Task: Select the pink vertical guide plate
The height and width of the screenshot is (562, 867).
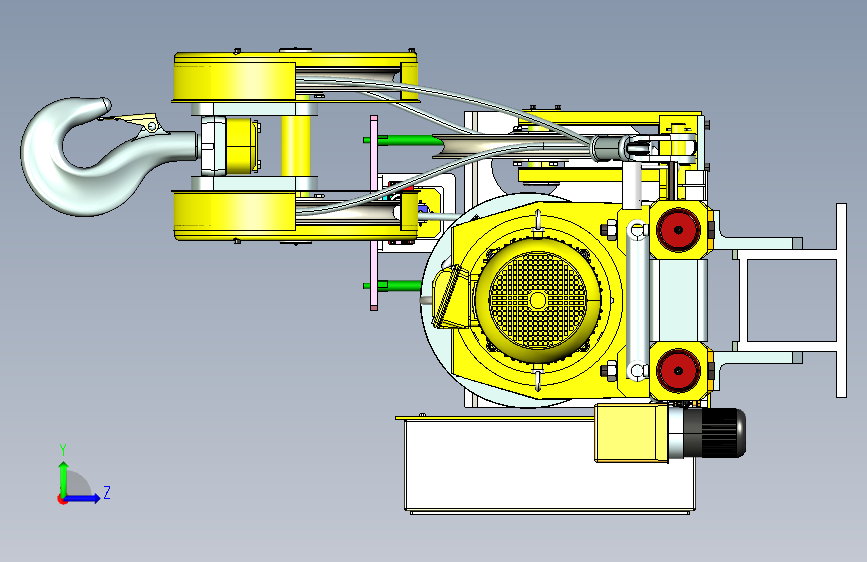Action: (x=374, y=213)
